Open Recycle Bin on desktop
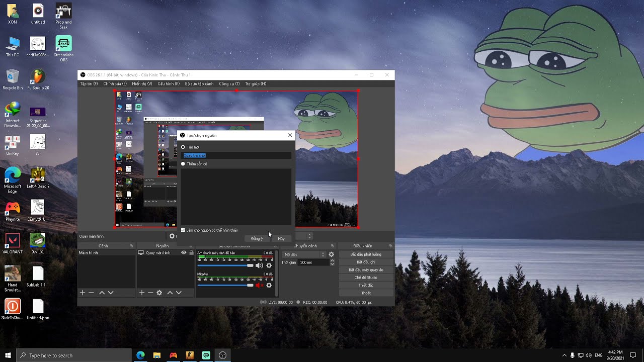This screenshot has width=644, height=362. pyautogui.click(x=13, y=80)
